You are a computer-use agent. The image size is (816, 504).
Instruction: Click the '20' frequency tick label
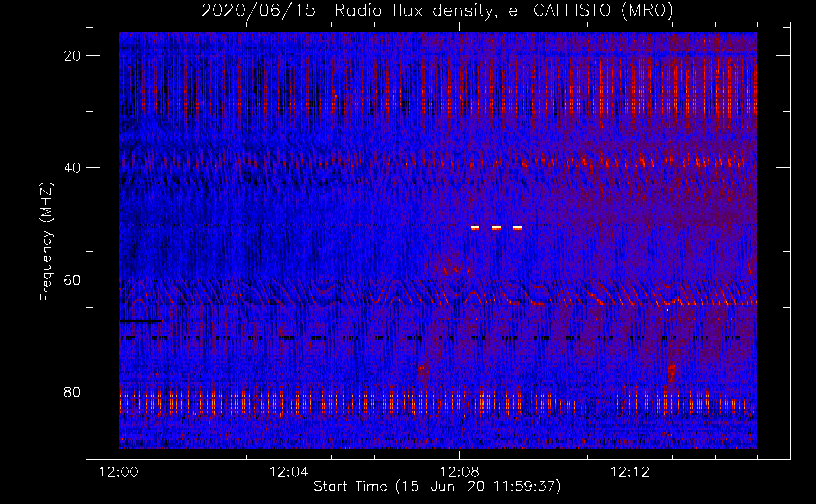pyautogui.click(x=72, y=56)
